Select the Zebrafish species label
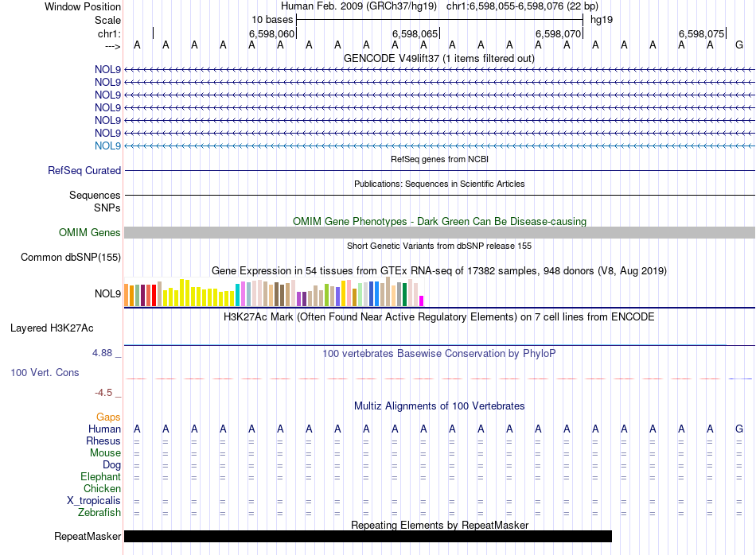 99,513
